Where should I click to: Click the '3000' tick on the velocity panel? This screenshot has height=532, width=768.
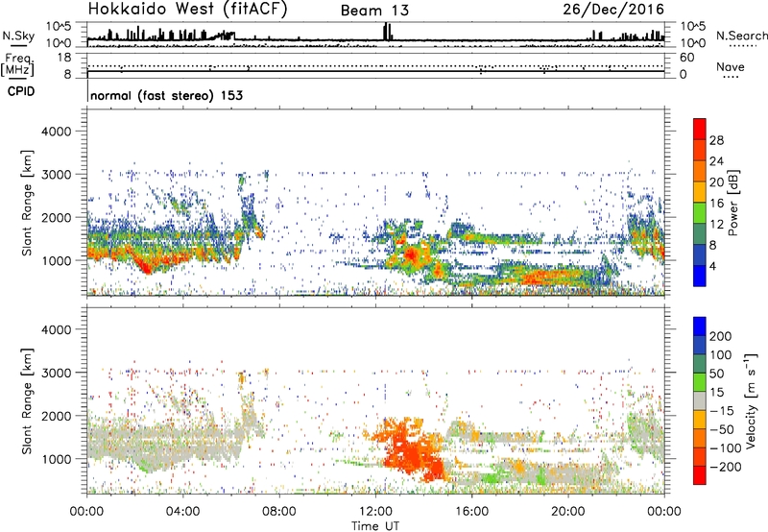[57, 373]
